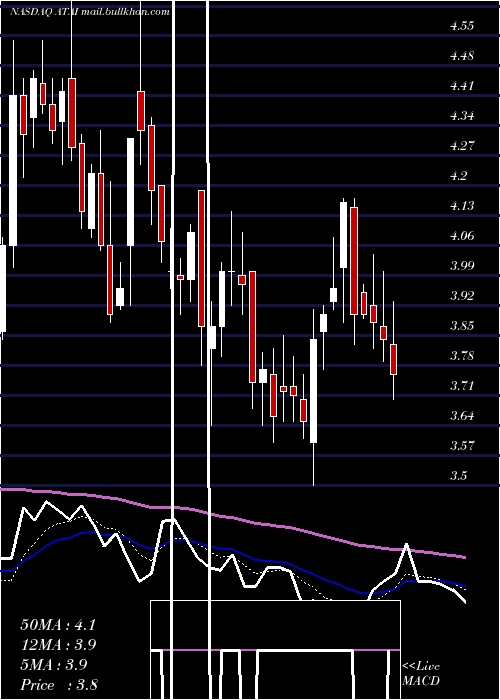Click the tall white candlestick with low near 3.5
This screenshot has width=500, height=700.
click(x=313, y=391)
